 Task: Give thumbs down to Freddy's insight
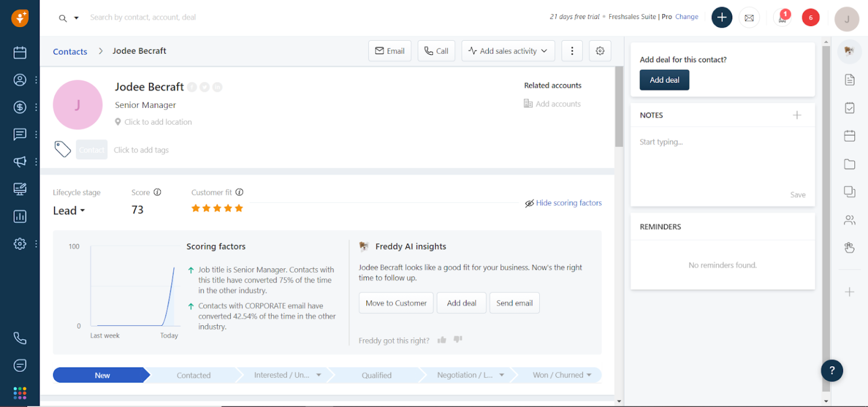(457, 339)
